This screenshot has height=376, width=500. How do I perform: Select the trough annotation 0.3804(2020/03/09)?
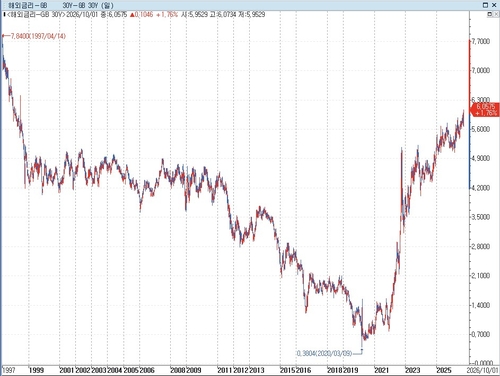(324, 353)
